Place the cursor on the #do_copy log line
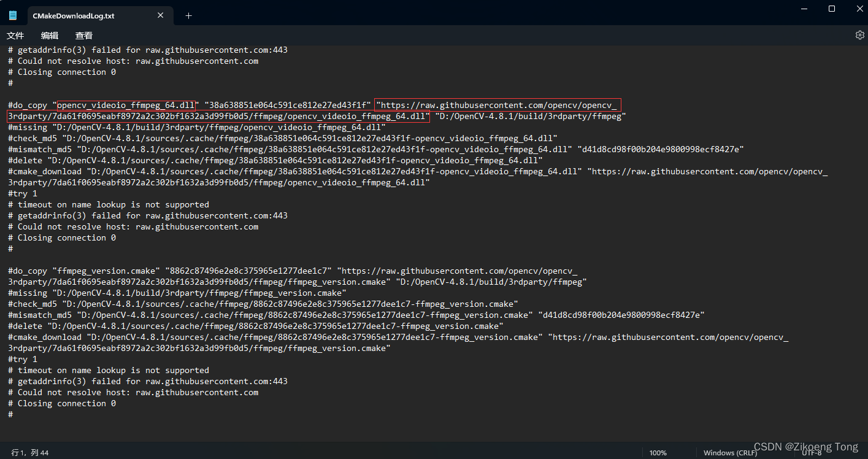Screen dimensions: 868x459 tap(28, 104)
